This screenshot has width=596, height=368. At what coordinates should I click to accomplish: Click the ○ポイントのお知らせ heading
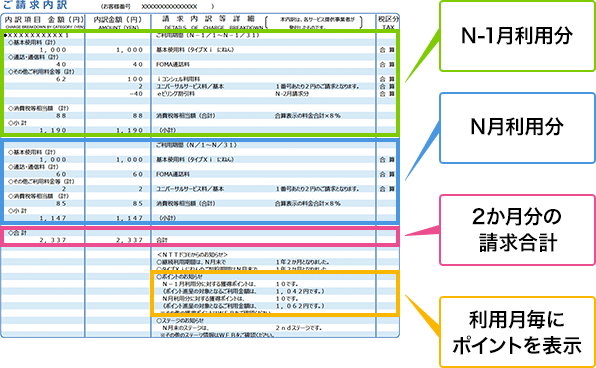pyautogui.click(x=179, y=277)
